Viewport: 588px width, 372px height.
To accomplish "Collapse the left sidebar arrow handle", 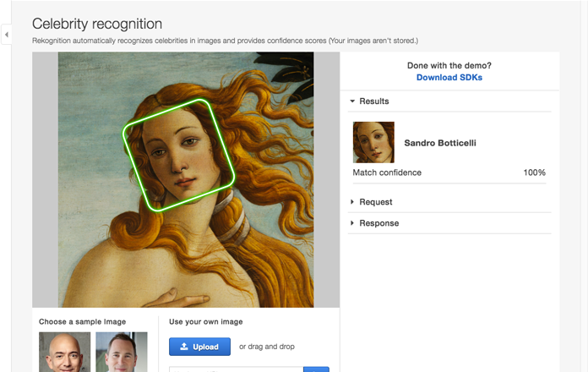I will point(7,35).
